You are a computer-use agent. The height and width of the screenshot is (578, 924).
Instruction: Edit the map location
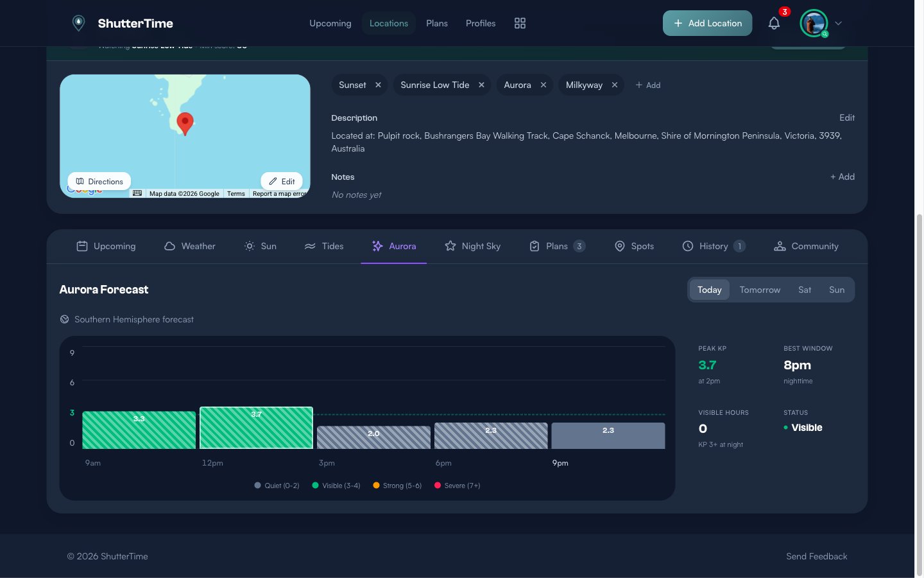(282, 182)
